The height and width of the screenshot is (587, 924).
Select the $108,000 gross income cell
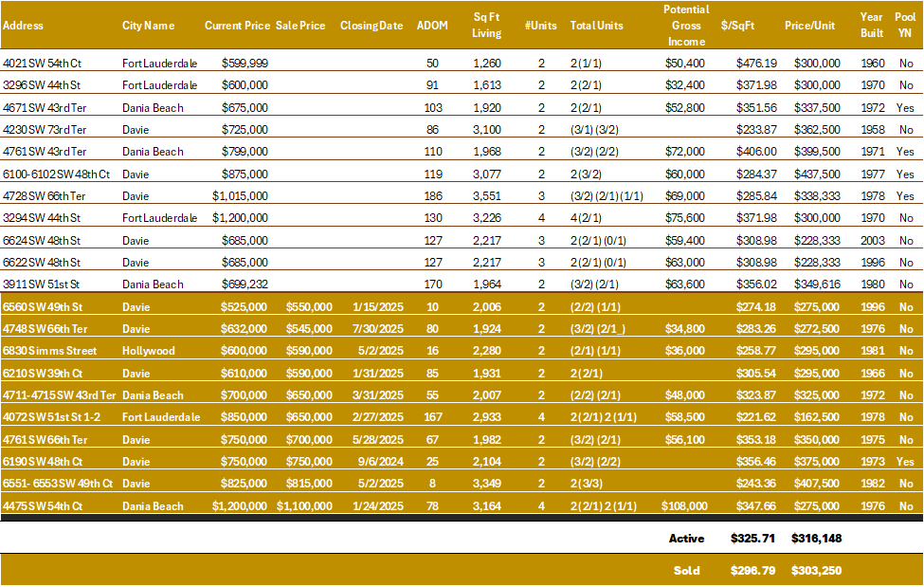point(684,505)
